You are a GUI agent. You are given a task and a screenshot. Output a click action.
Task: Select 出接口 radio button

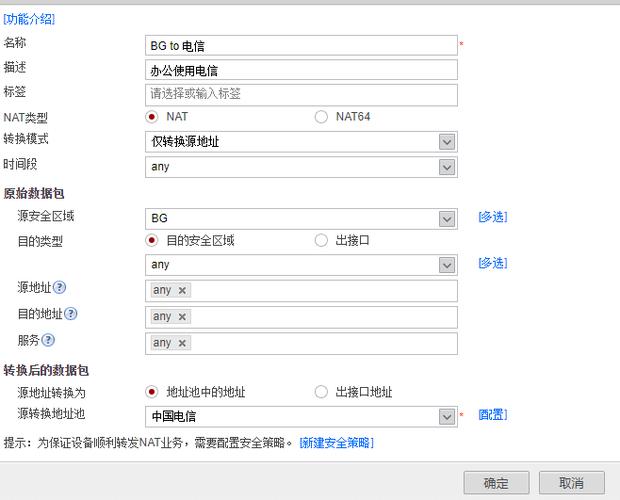[x=321, y=240]
